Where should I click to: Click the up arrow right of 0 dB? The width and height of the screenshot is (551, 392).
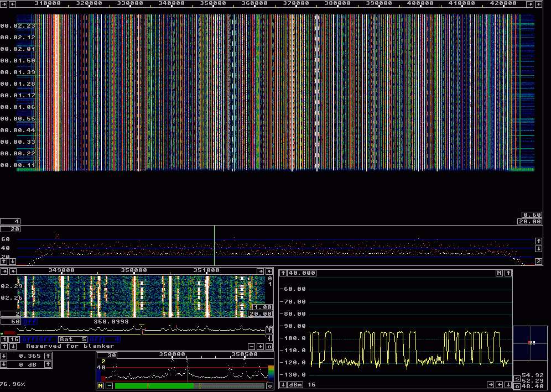pos(49,364)
